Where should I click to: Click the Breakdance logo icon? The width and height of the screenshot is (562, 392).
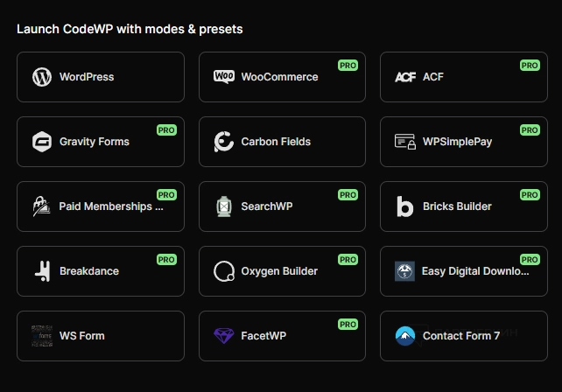pyautogui.click(x=42, y=271)
